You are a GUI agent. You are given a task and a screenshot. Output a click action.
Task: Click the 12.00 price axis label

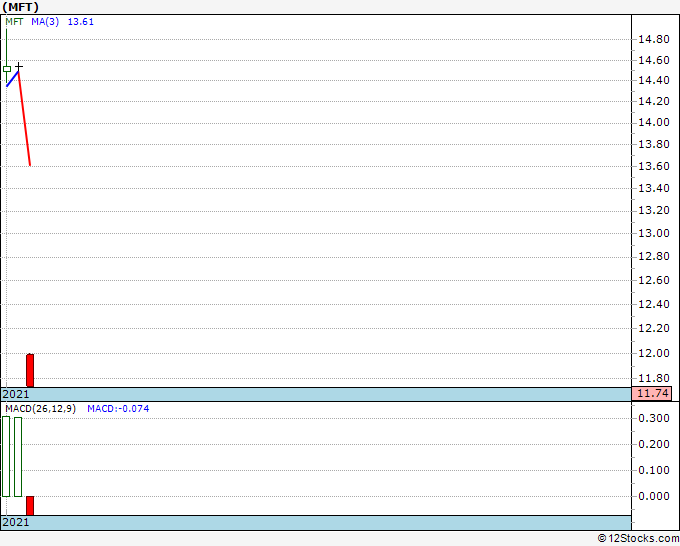click(x=654, y=353)
